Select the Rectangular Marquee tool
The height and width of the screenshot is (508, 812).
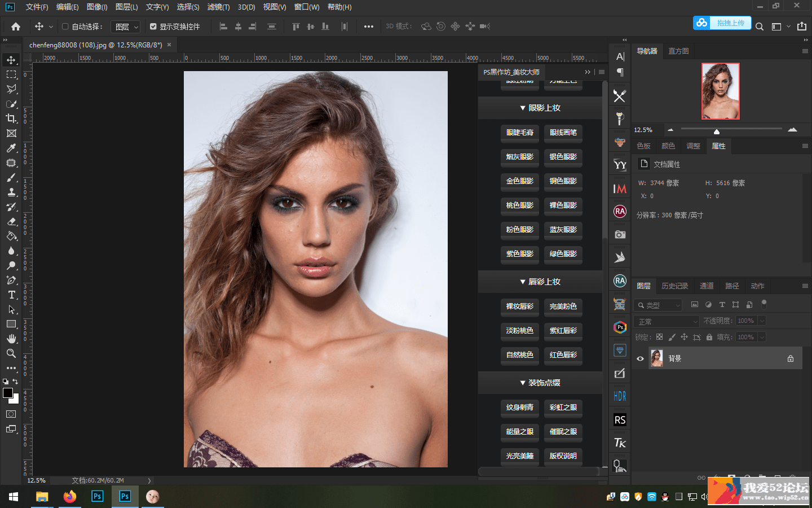11,75
